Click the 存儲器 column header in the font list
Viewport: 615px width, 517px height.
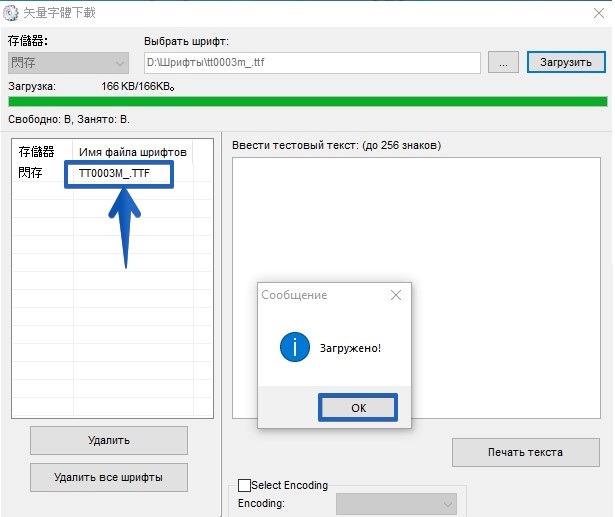[37, 152]
